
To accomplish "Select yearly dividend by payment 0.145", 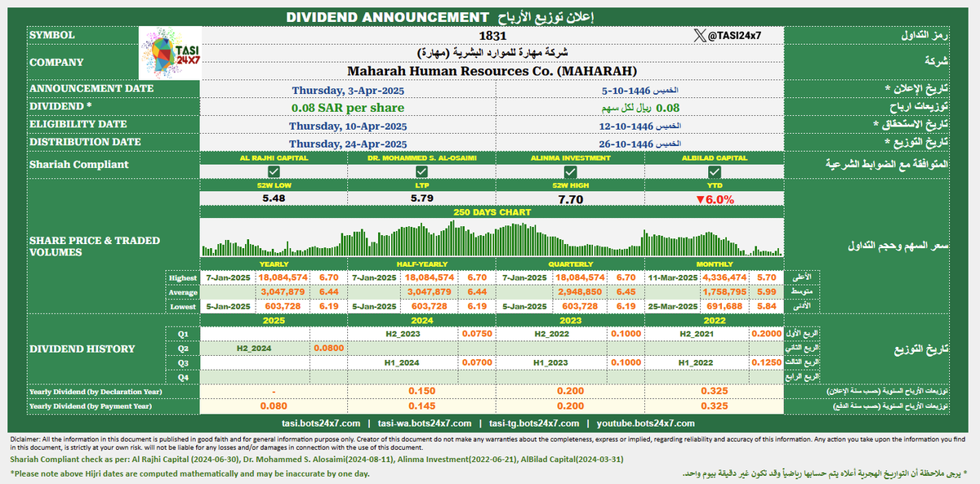I will [x=421, y=406].
